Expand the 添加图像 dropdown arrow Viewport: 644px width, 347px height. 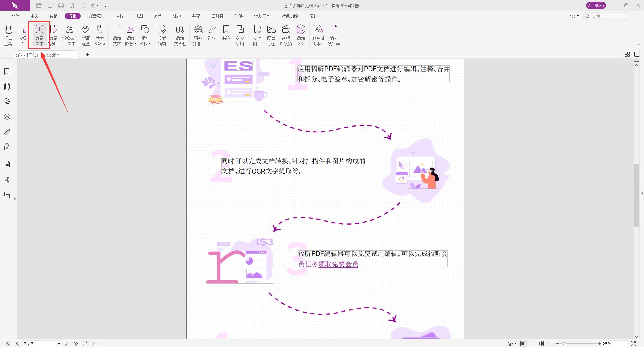coord(136,43)
